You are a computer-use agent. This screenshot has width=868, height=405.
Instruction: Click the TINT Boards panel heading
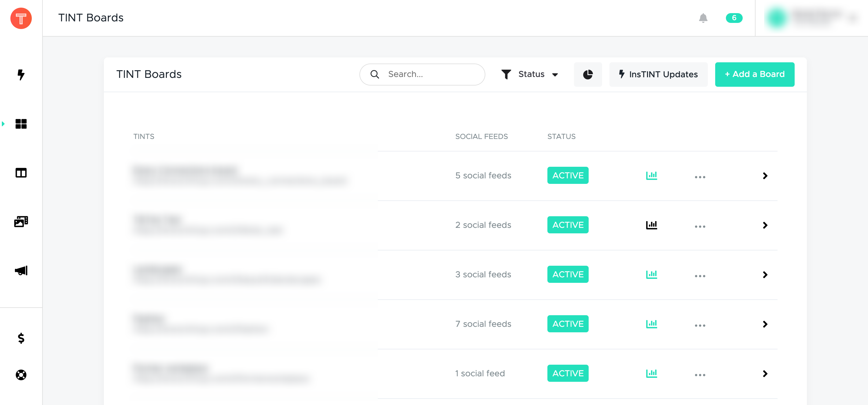(149, 75)
